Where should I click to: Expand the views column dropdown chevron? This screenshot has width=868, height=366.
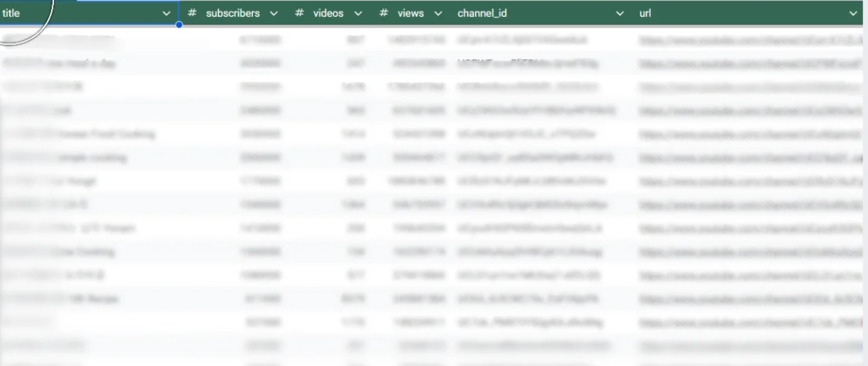tap(438, 13)
